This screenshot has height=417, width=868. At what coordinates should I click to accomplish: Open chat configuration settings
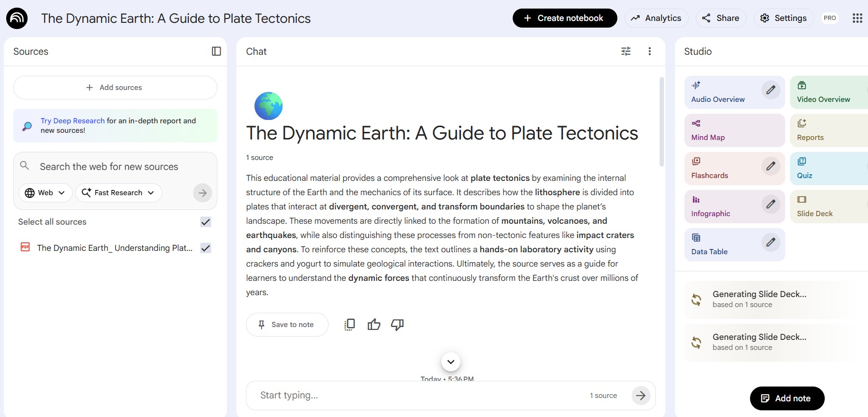[625, 51]
